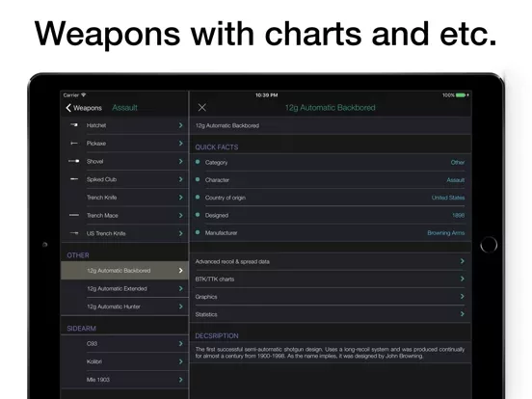This screenshot has height=399, width=532.
Task: Open the Graphics section
Action: 331,297
